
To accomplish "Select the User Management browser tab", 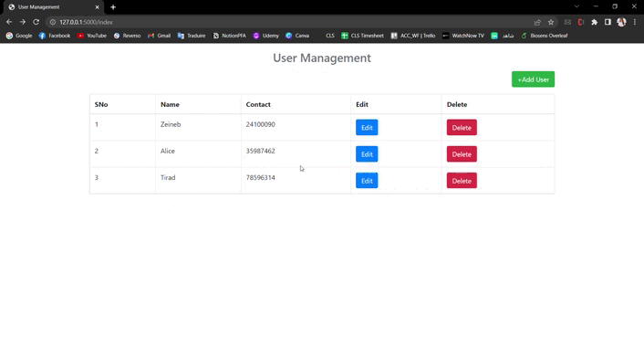I will coord(54,7).
